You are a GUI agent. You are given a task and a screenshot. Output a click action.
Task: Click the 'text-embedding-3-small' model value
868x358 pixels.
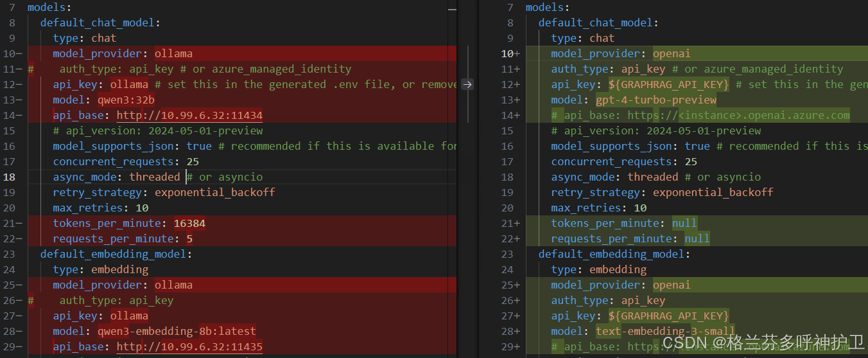click(666, 331)
